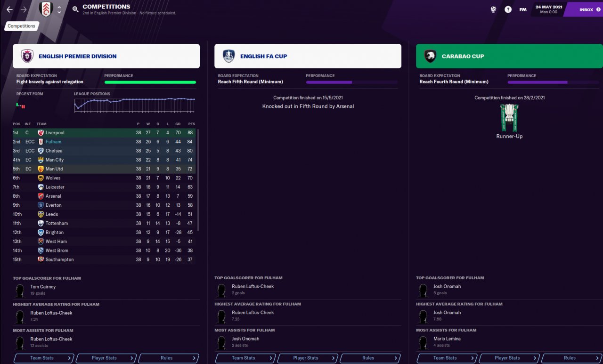Click Ruben Loftus-Cheek under FA Cup top goalscorer
Image resolution: width=603 pixels, height=364 pixels.
click(x=253, y=287)
